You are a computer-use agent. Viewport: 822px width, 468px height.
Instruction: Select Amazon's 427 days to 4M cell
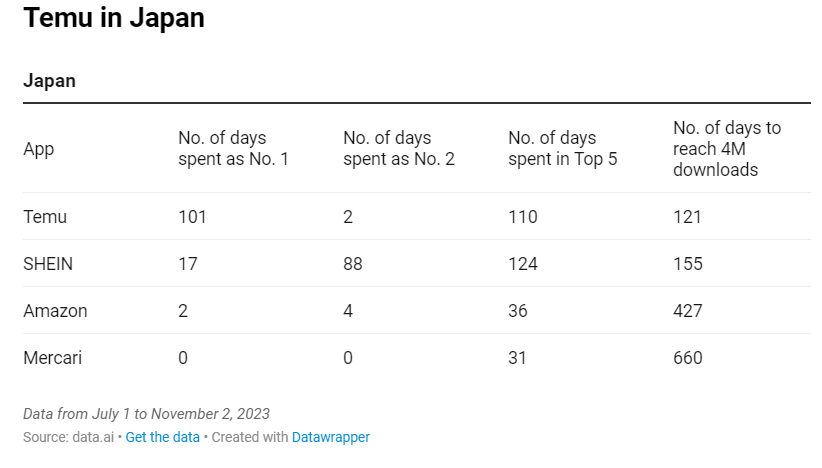click(687, 311)
